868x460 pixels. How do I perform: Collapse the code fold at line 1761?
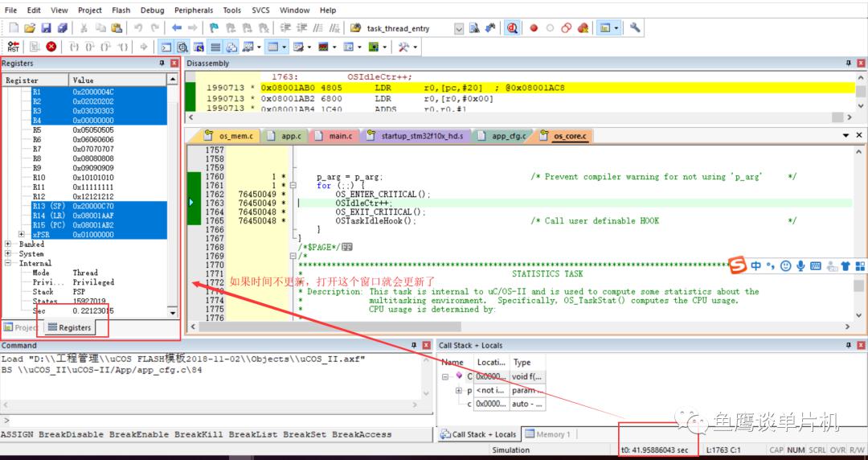tap(293, 186)
